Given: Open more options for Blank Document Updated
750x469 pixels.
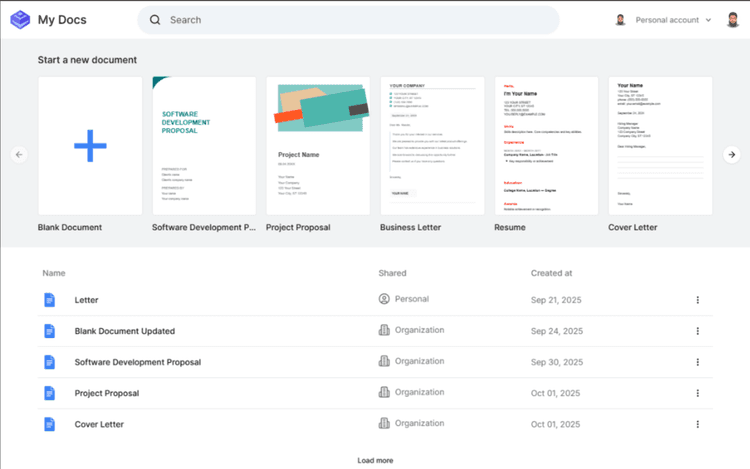Looking at the screenshot, I should coord(697,331).
